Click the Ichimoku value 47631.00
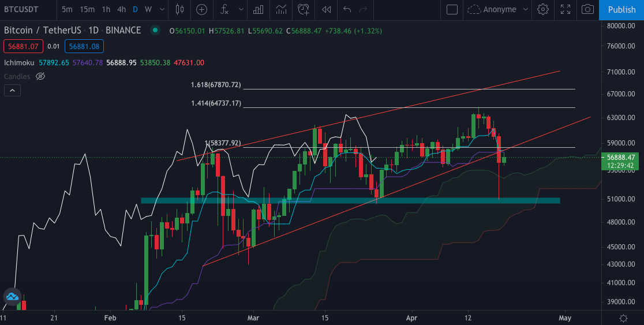 coord(189,63)
